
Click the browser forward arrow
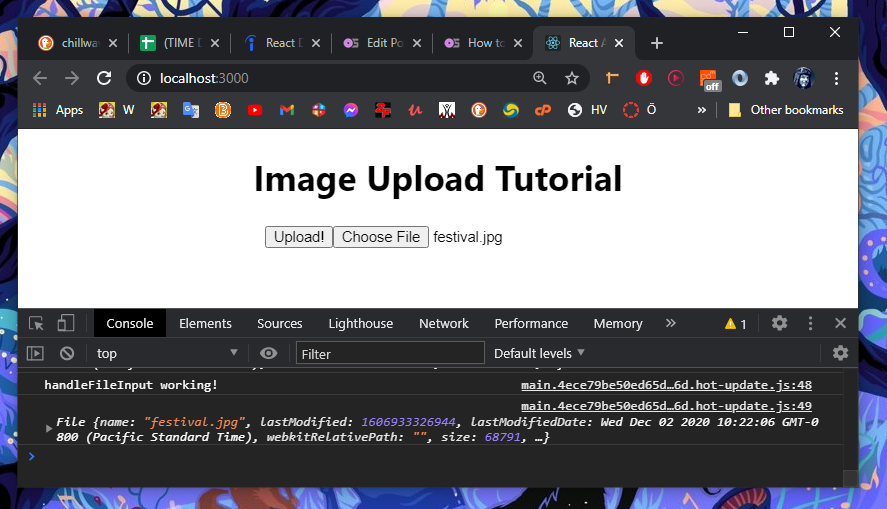[72, 78]
